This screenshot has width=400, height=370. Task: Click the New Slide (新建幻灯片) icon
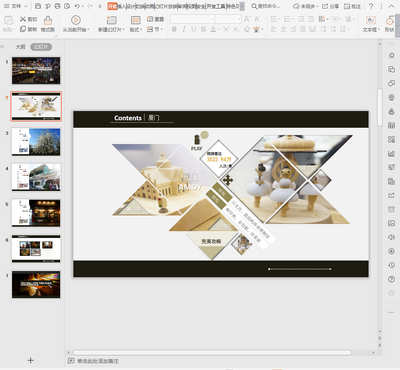111,20
